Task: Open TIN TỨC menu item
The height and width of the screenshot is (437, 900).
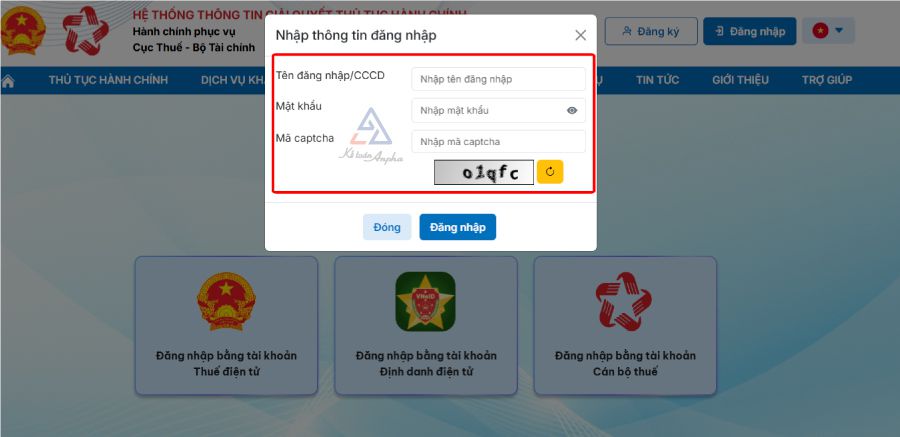Action: click(x=657, y=80)
